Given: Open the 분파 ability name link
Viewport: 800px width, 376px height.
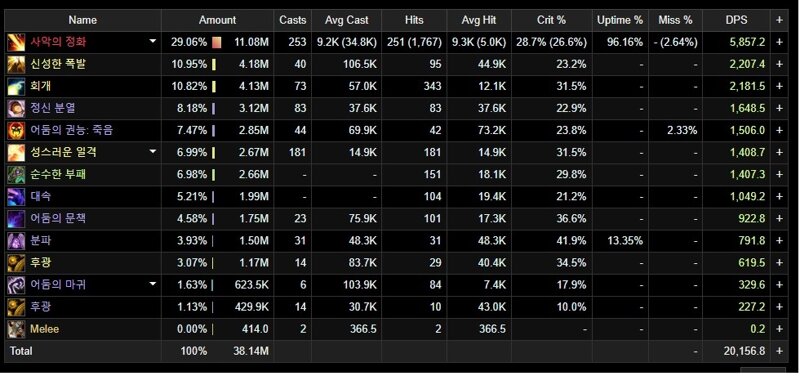Looking at the screenshot, I should click(x=40, y=240).
